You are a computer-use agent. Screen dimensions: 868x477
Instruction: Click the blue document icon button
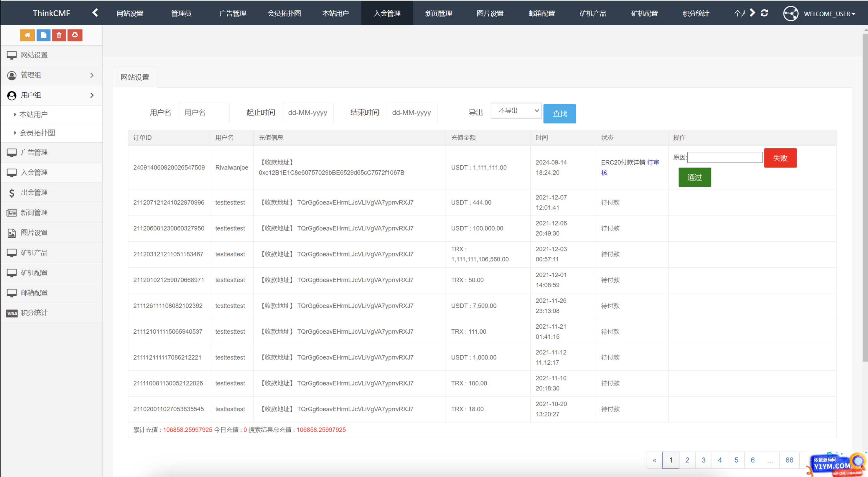pos(43,35)
